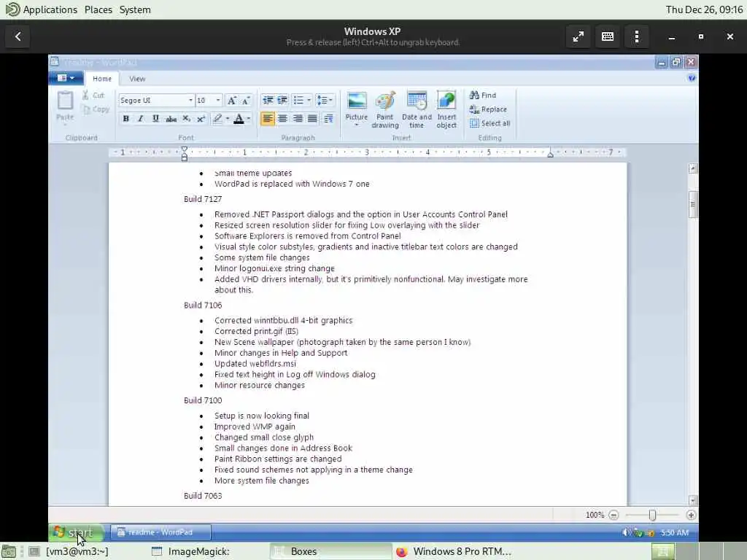Open the Boxes three-dot menu
This screenshot has height=560, width=747.
[637, 36]
